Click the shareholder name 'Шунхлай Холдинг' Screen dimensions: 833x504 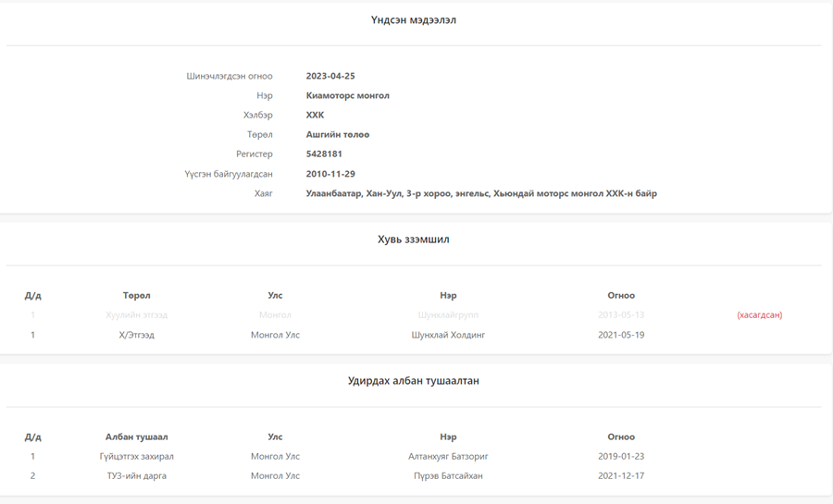pos(448,336)
